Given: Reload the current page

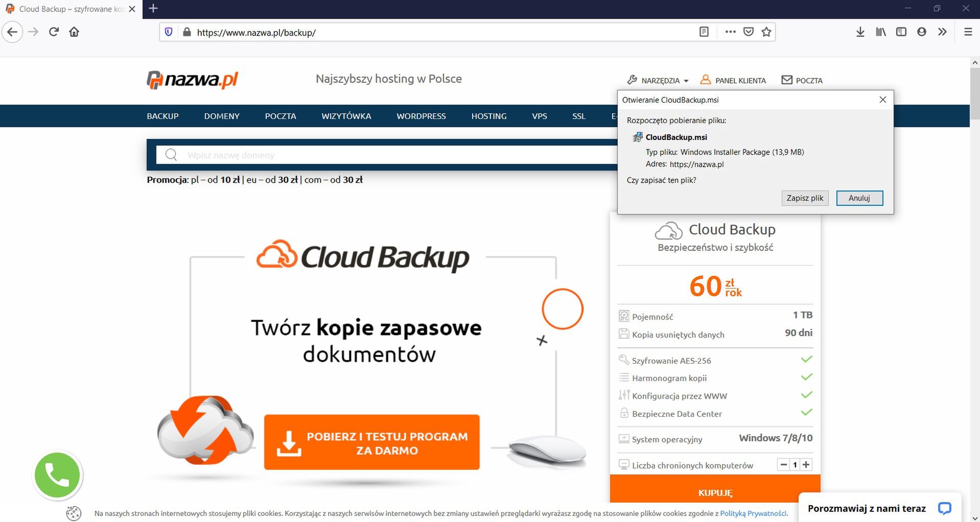Looking at the screenshot, I should coord(54,32).
